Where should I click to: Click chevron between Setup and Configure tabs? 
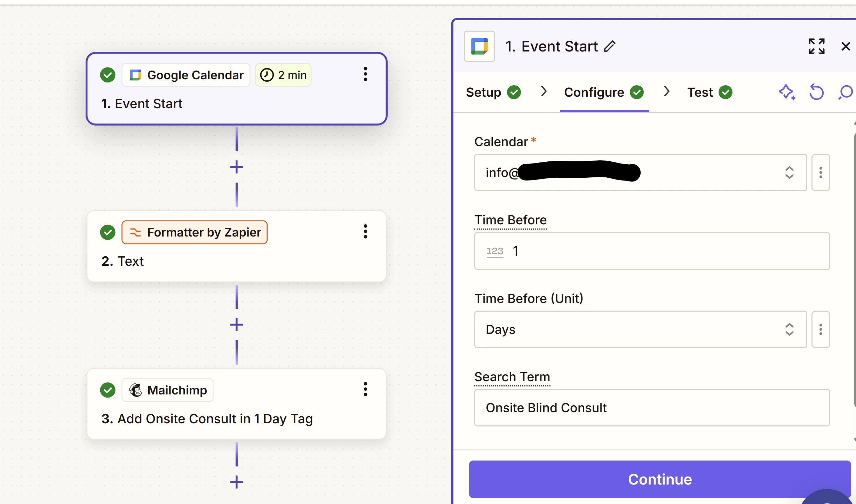click(x=544, y=91)
